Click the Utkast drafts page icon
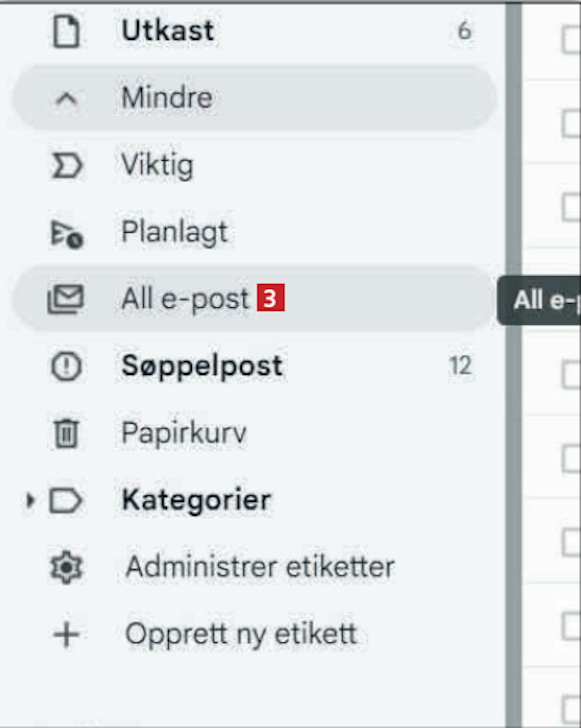This screenshot has height=728, width=581. pyautogui.click(x=66, y=31)
